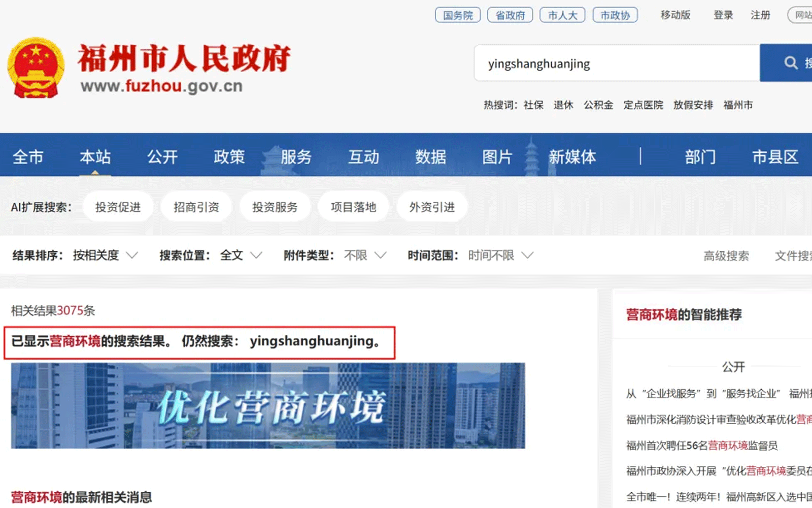This screenshot has width=812, height=508.
Task: Choose the 招商引资 suggestion chip
Action: coord(196,207)
